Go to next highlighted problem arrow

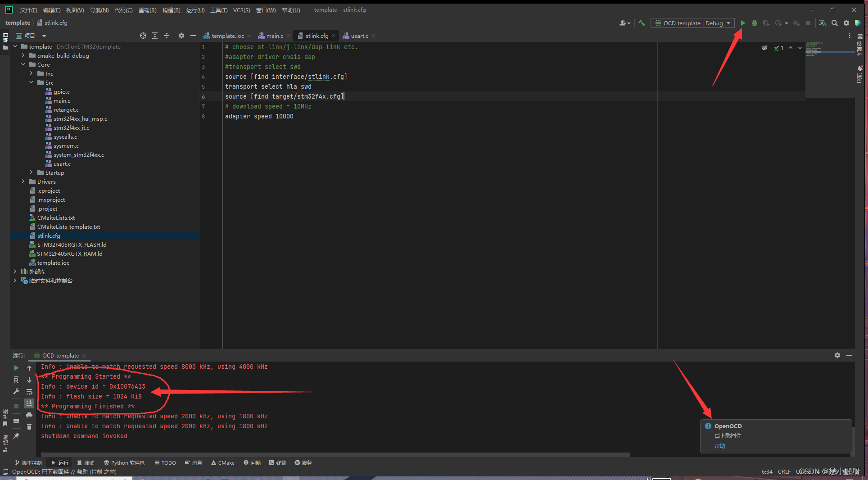tap(800, 48)
